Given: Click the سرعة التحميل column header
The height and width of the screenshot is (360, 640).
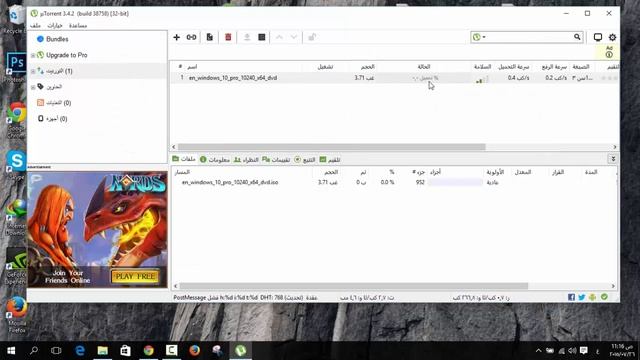Looking at the screenshot, I should click(513, 67).
